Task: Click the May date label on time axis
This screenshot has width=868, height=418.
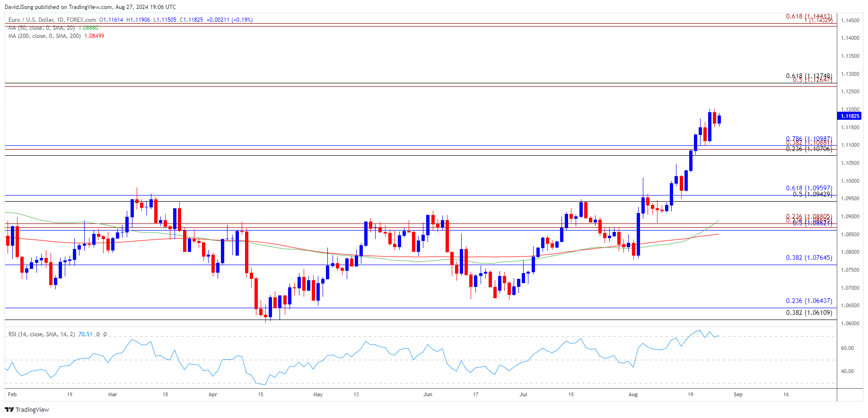Action: pos(318,394)
